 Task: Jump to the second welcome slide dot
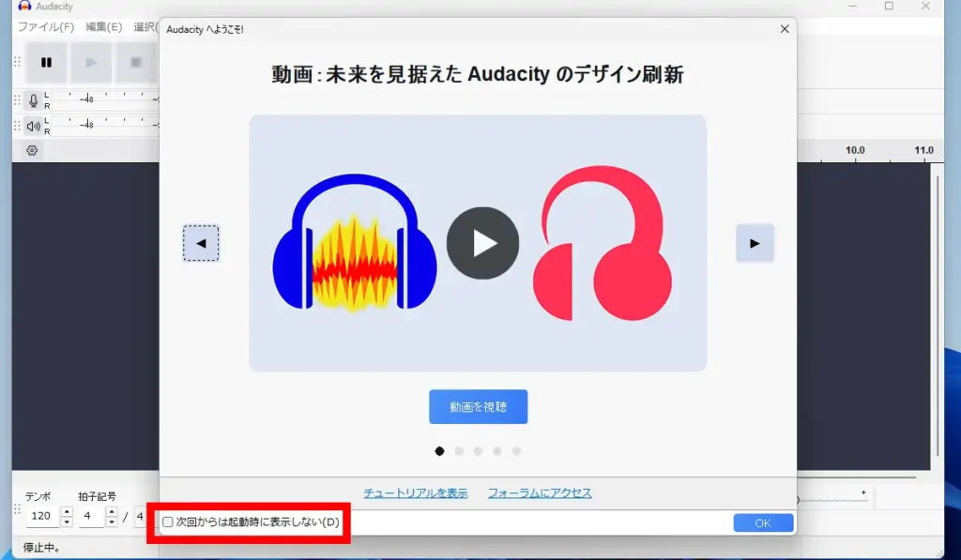459,450
